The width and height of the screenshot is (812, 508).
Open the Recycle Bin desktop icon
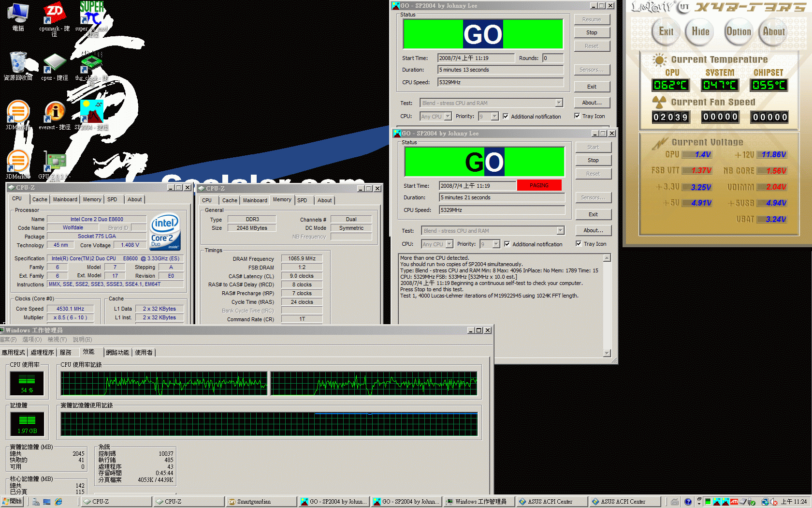18,63
